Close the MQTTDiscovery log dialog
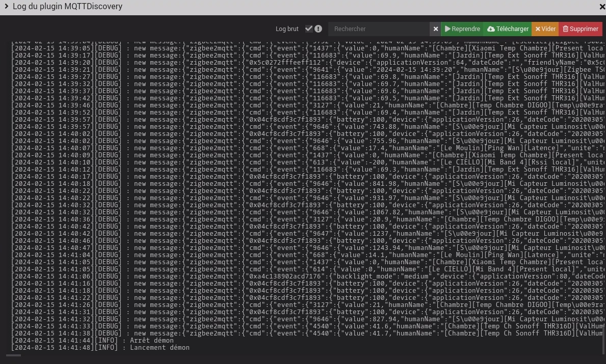The height and width of the screenshot is (364, 606). (x=602, y=7)
